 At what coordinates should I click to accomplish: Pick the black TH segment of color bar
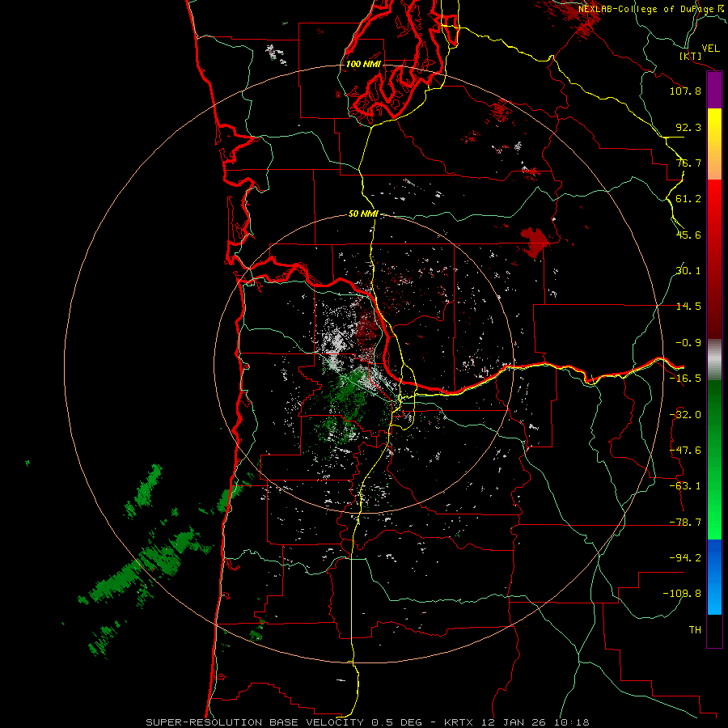click(x=714, y=630)
